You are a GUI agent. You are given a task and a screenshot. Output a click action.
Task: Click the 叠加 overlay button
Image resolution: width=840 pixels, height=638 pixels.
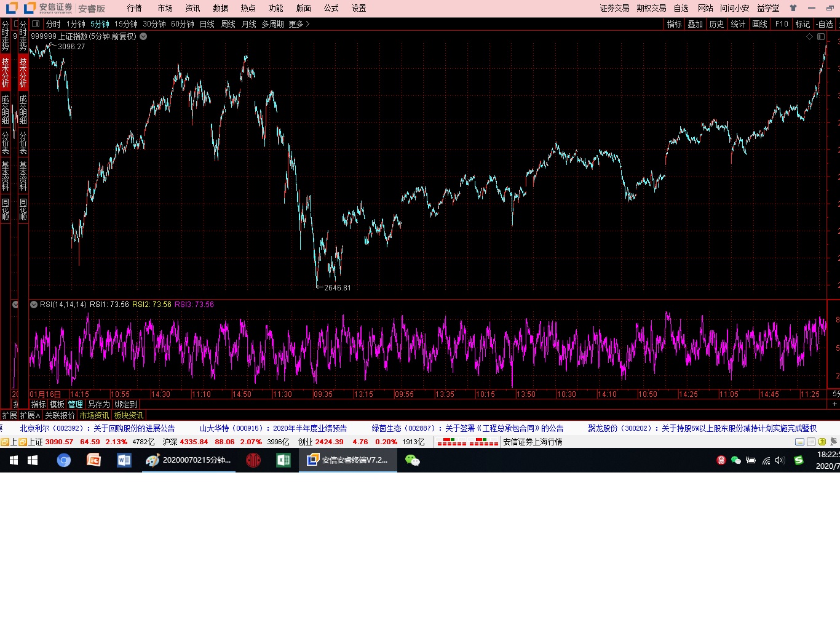pyautogui.click(x=695, y=24)
